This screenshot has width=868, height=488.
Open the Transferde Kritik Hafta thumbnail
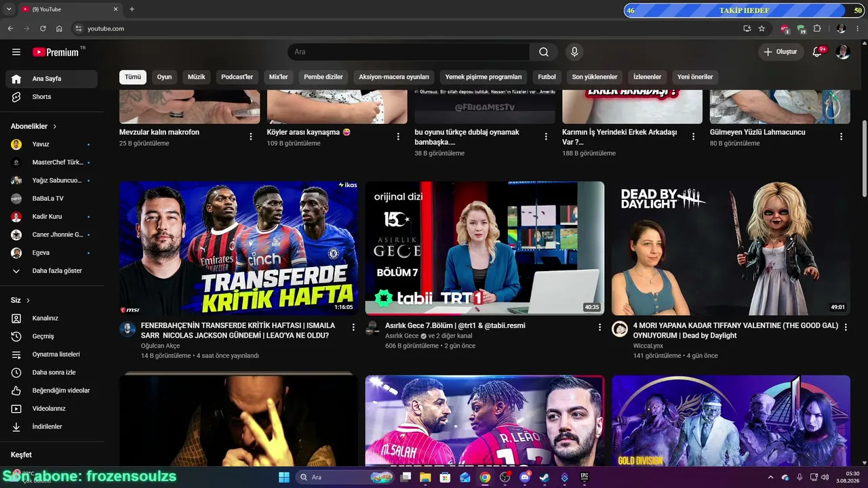click(239, 248)
